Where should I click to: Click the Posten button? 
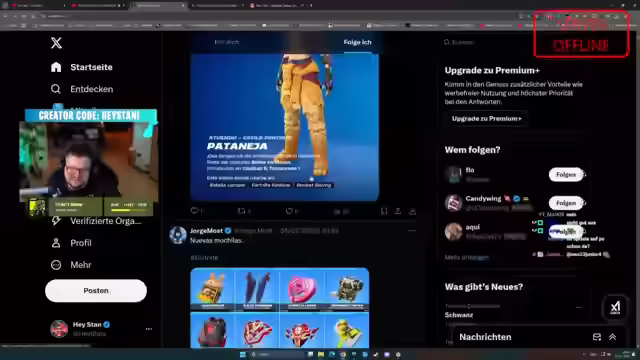point(96,291)
